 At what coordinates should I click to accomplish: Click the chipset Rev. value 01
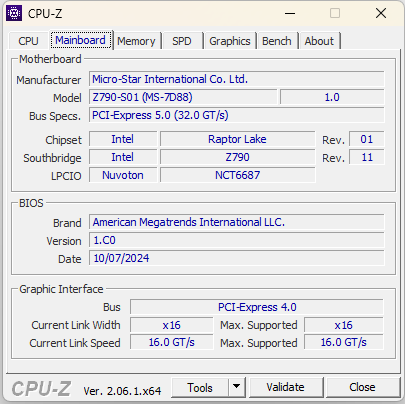coord(367,139)
